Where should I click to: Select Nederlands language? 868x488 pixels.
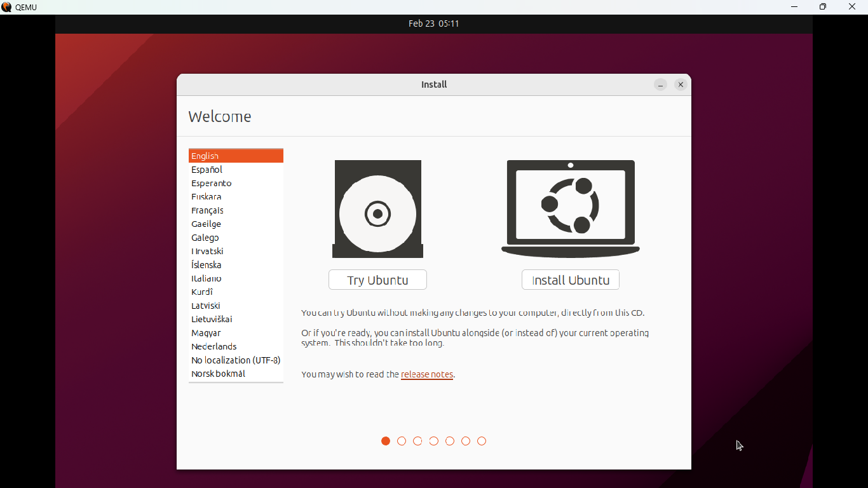click(x=236, y=346)
